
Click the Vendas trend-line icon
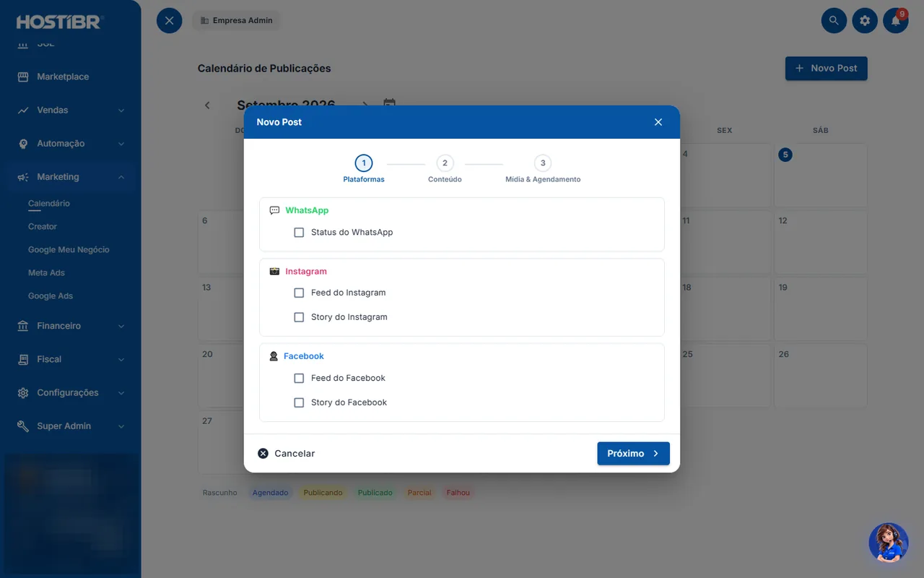[x=23, y=110]
